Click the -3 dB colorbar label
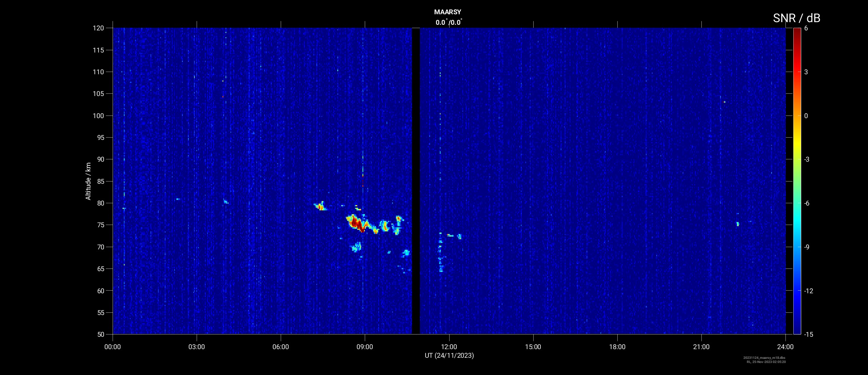This screenshot has width=868, height=375. point(807,159)
